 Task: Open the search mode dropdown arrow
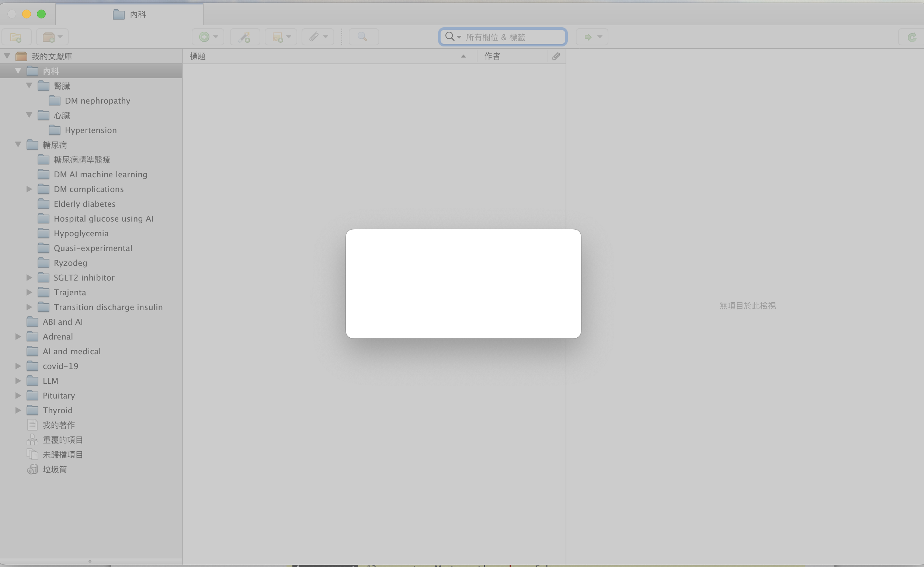point(459,37)
